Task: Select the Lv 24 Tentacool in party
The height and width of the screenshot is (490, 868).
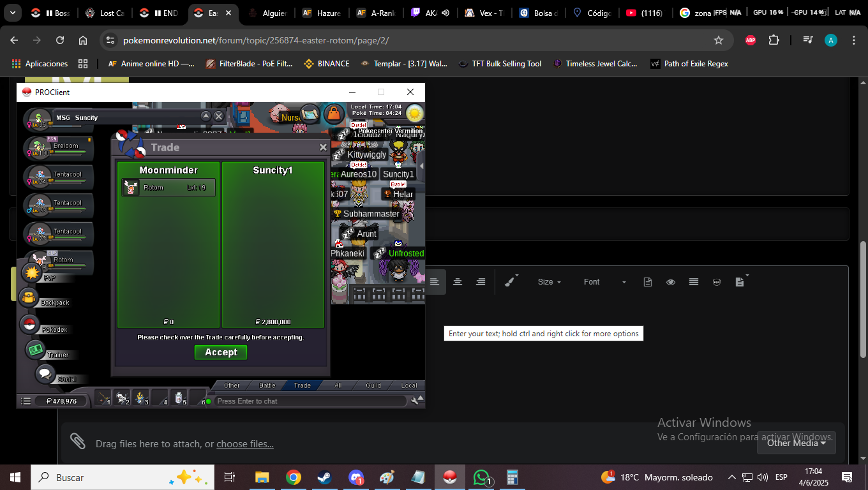Action: (59, 177)
